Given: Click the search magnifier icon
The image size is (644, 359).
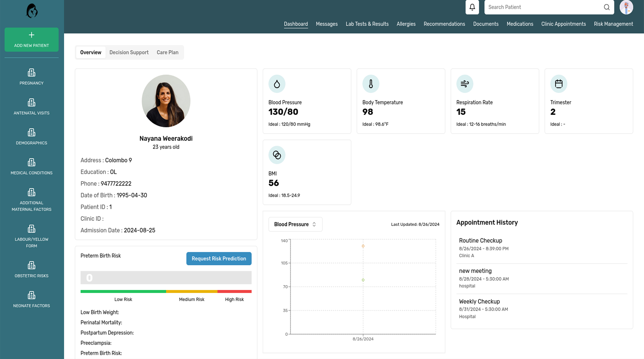Looking at the screenshot, I should (x=607, y=7).
